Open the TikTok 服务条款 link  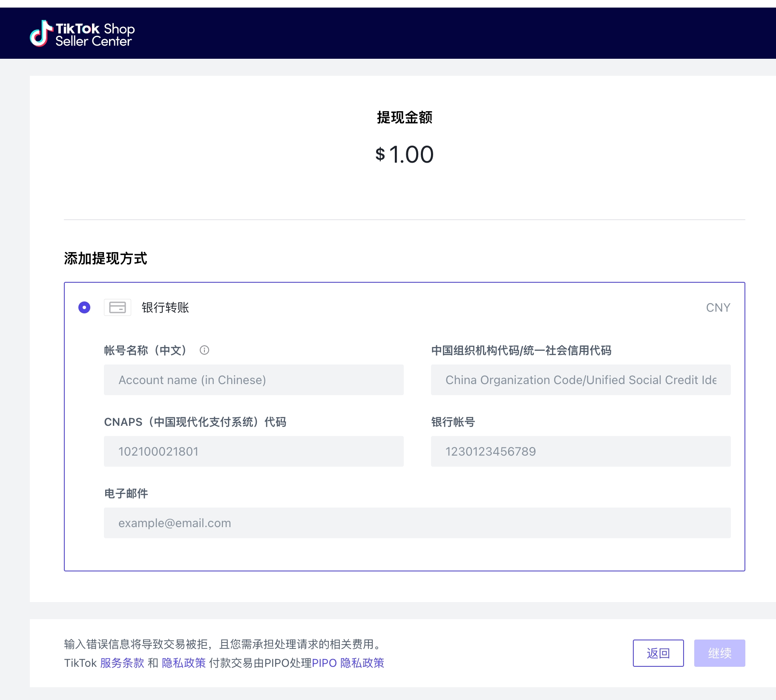point(122,663)
